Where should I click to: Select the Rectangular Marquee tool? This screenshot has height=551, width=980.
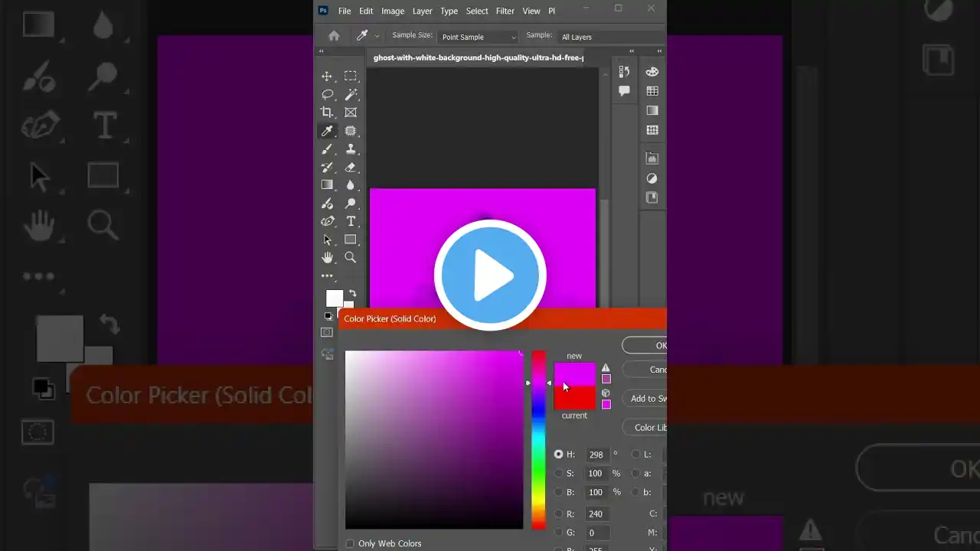[x=351, y=76]
